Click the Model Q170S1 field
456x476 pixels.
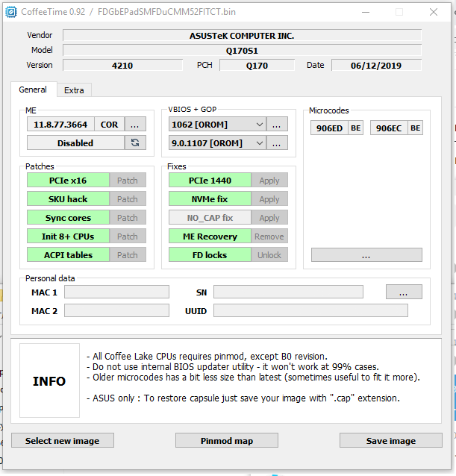click(x=242, y=51)
